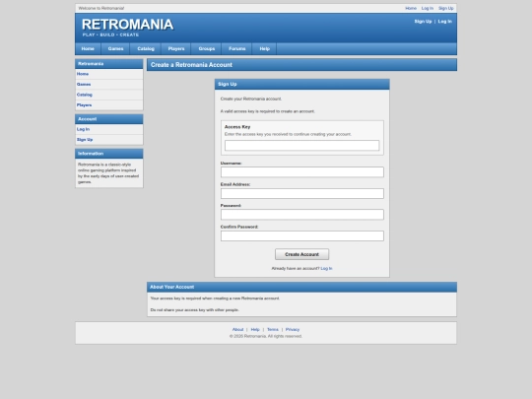Click the 'Access Key' label
This screenshot has height=399, width=532.
click(237, 127)
